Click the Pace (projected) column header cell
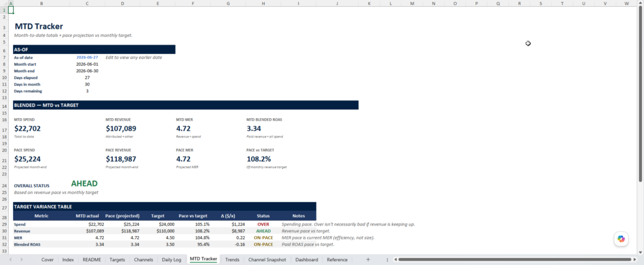 click(123, 216)
